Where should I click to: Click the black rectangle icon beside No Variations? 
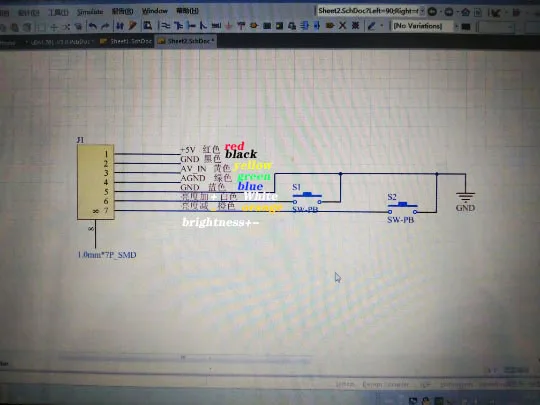pyautogui.click(x=466, y=27)
